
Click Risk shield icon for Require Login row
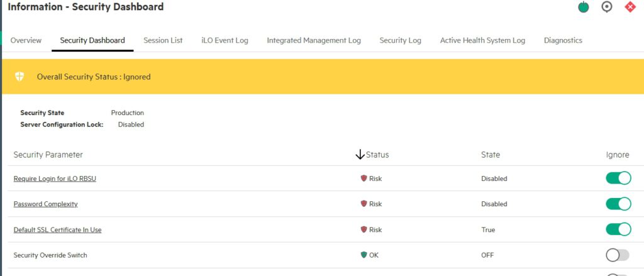click(x=364, y=179)
